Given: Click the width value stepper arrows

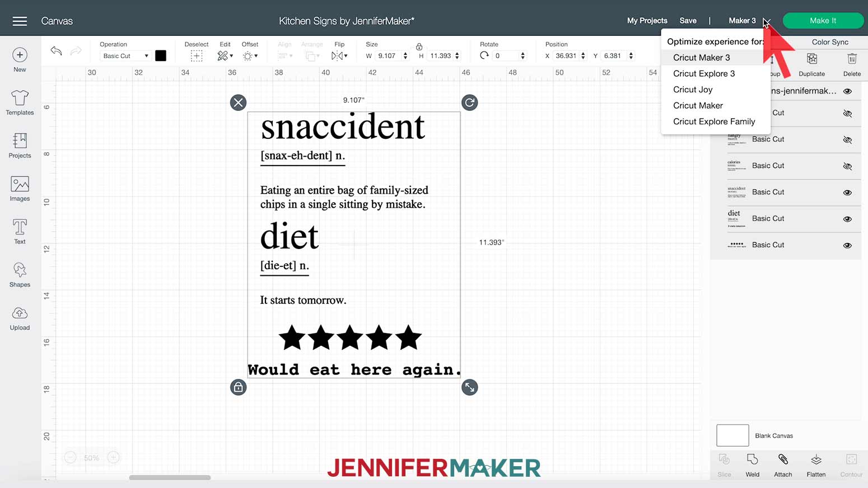Looking at the screenshot, I should pyautogui.click(x=405, y=56).
